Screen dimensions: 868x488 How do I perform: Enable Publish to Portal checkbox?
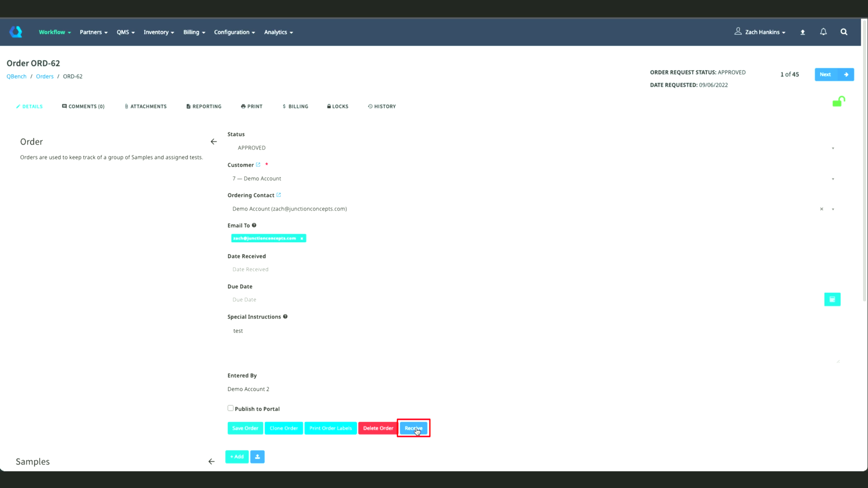pos(231,408)
